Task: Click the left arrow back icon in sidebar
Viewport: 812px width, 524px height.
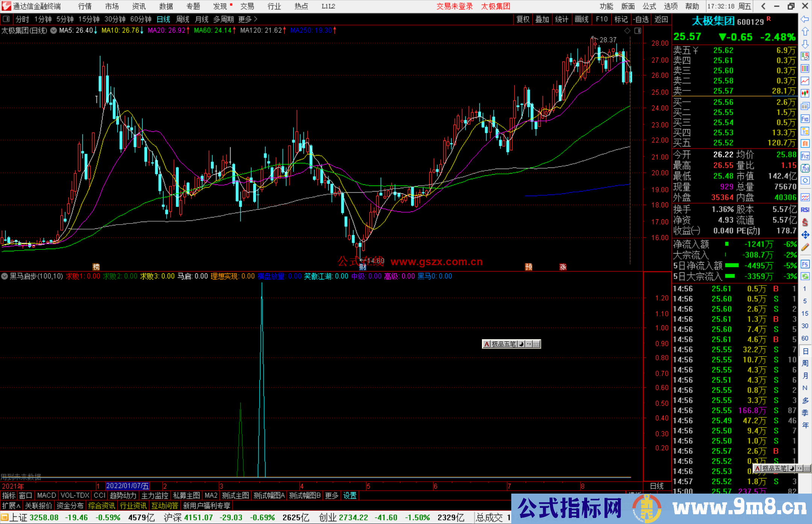Action: tap(805, 19)
